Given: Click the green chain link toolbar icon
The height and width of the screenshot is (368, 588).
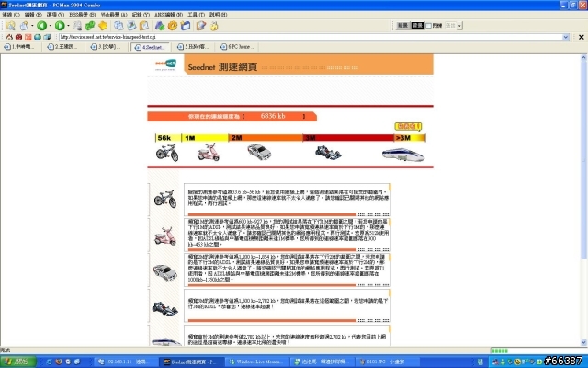Looking at the screenshot, I should pyautogui.click(x=90, y=26).
